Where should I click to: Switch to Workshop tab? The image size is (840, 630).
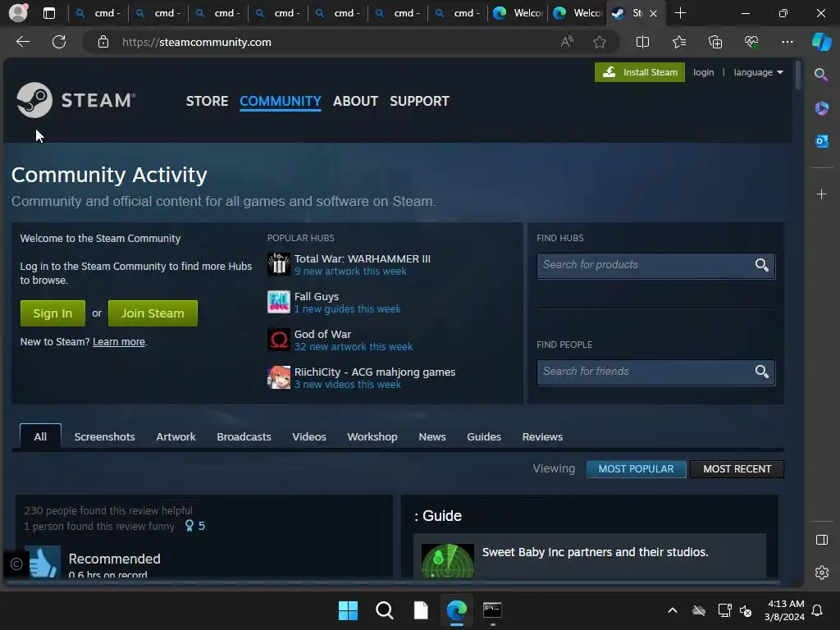click(x=372, y=436)
